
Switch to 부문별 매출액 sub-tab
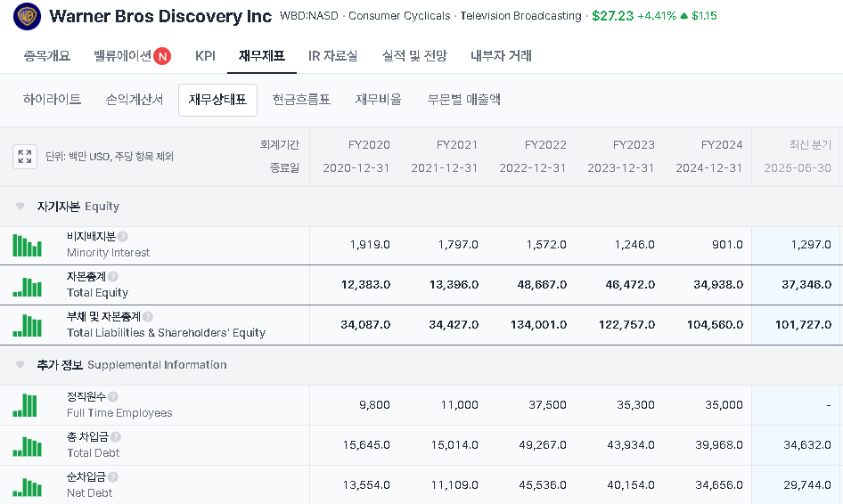pyautogui.click(x=464, y=100)
